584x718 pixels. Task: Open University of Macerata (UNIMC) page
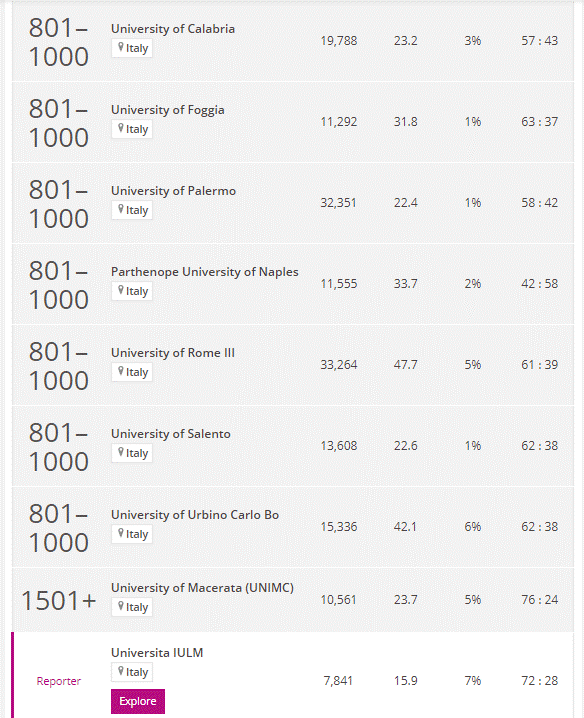click(202, 588)
